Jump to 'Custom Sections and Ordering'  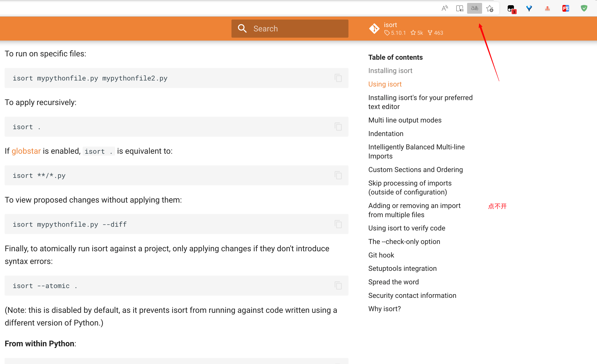(x=415, y=170)
